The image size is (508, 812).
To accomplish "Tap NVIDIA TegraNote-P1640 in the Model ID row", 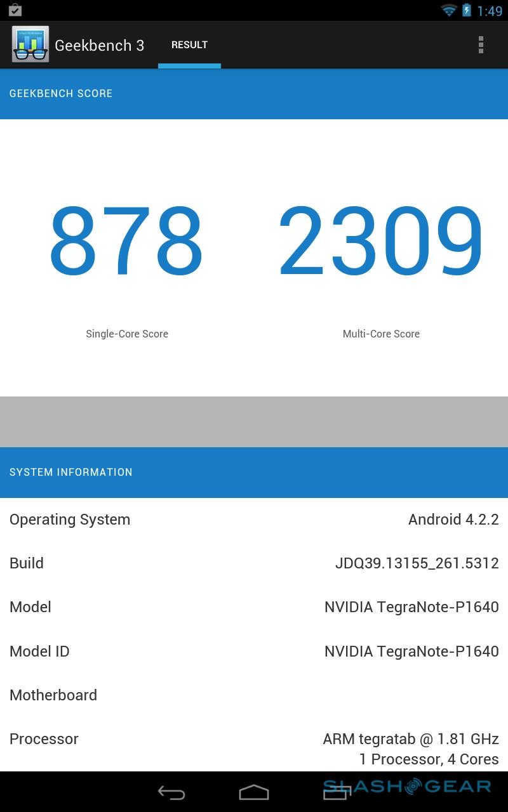I will [x=411, y=652].
